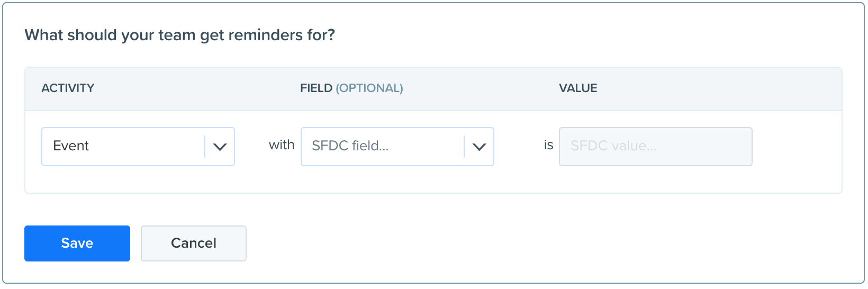Focus the SFDC value input field
This screenshot has height=289, width=868.
point(656,147)
